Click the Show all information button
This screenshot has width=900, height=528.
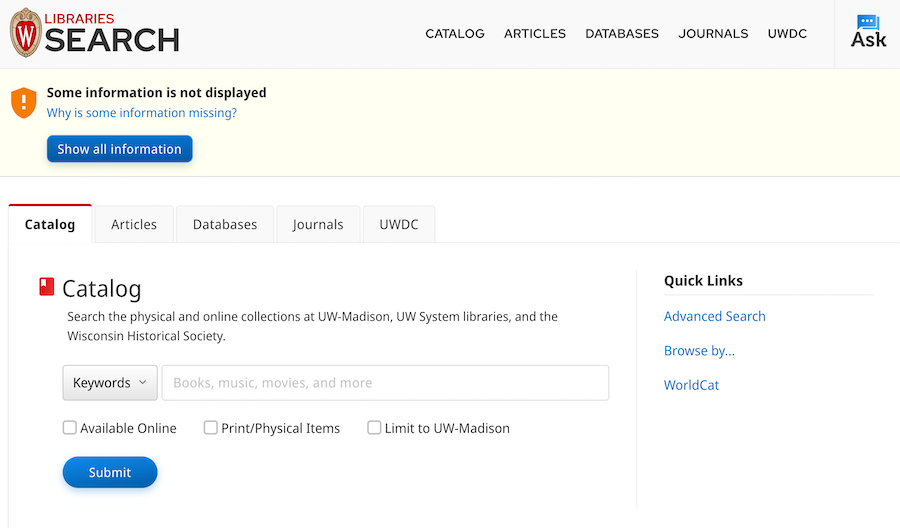pyautogui.click(x=119, y=149)
